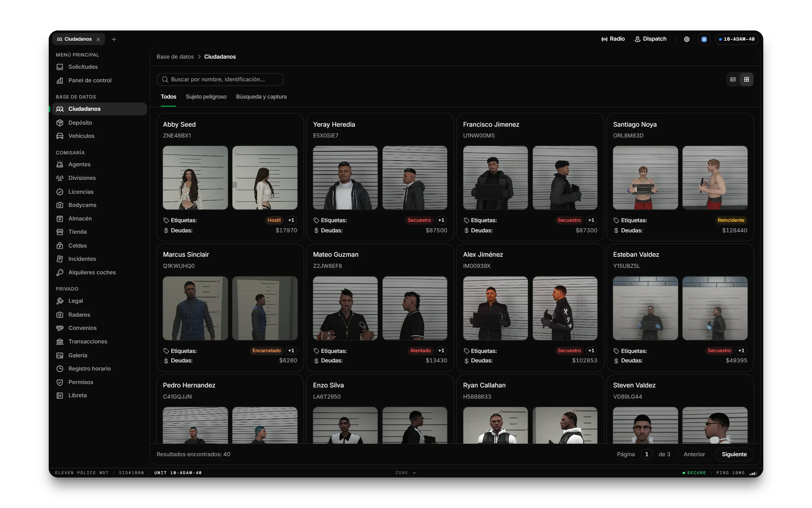Open Solicitudes in the sidebar

(99, 67)
